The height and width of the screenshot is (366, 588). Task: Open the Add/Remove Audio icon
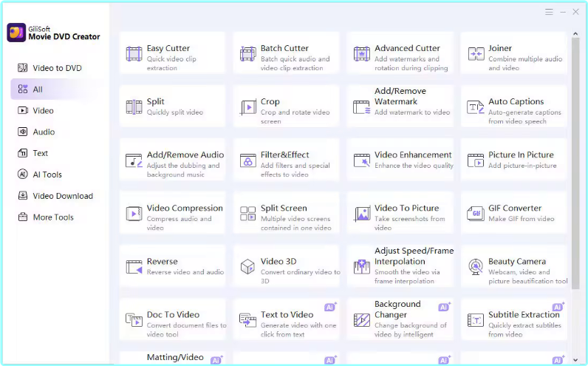point(134,160)
